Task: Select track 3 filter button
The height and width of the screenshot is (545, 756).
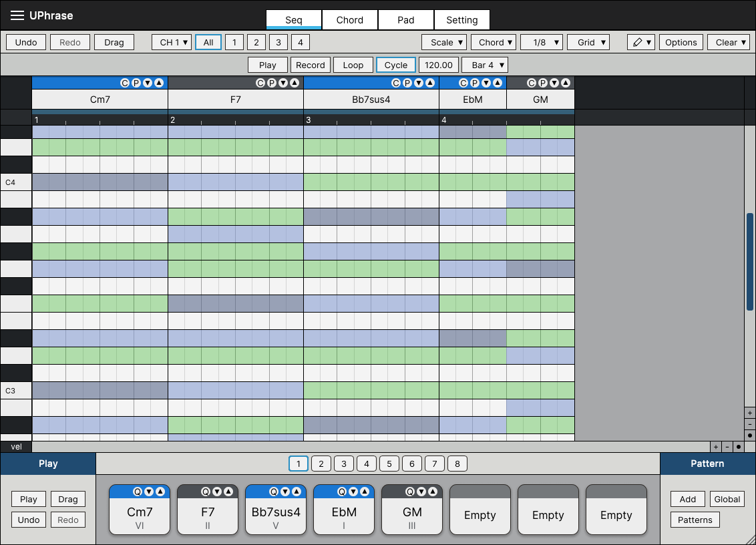Action: click(x=278, y=43)
